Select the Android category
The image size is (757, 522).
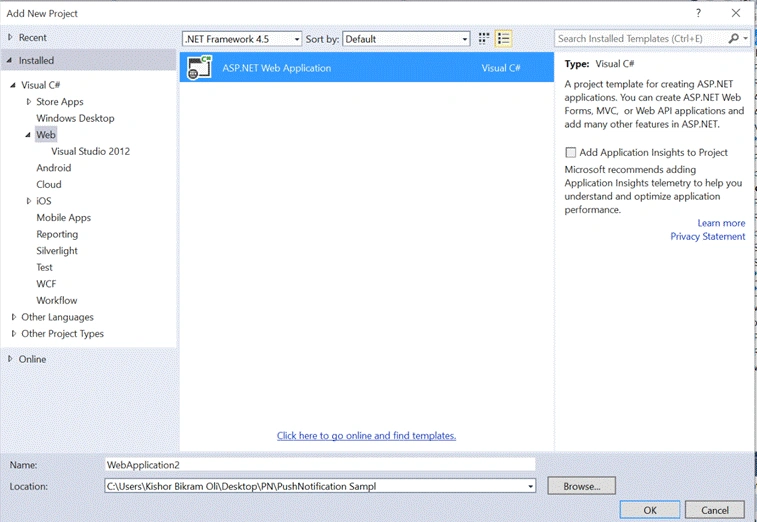pos(54,168)
